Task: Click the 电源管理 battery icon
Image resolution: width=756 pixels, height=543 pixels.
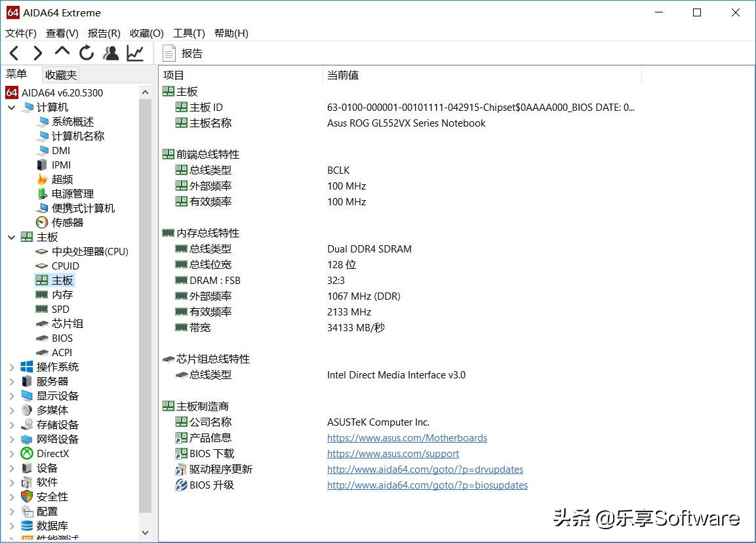Action: (41, 193)
